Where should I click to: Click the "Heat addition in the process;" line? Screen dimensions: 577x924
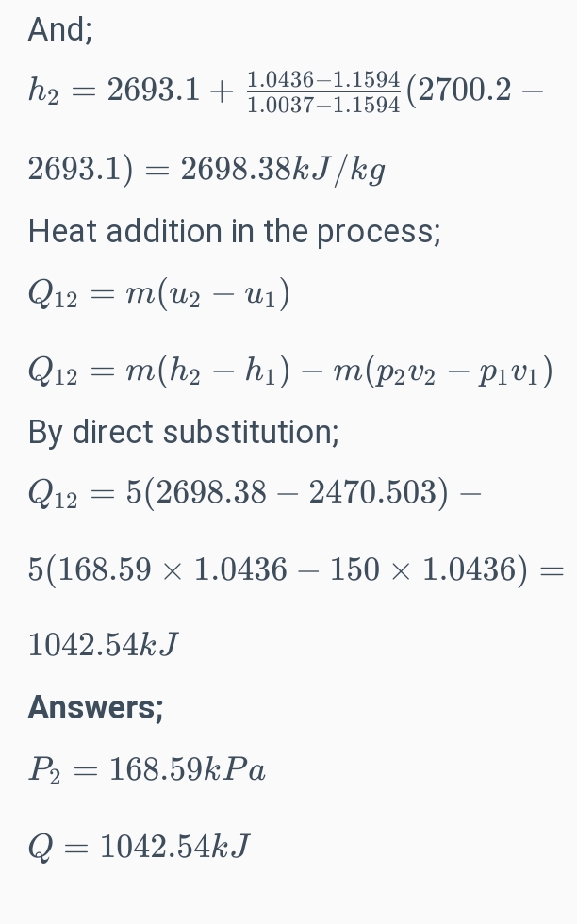[x=234, y=231]
